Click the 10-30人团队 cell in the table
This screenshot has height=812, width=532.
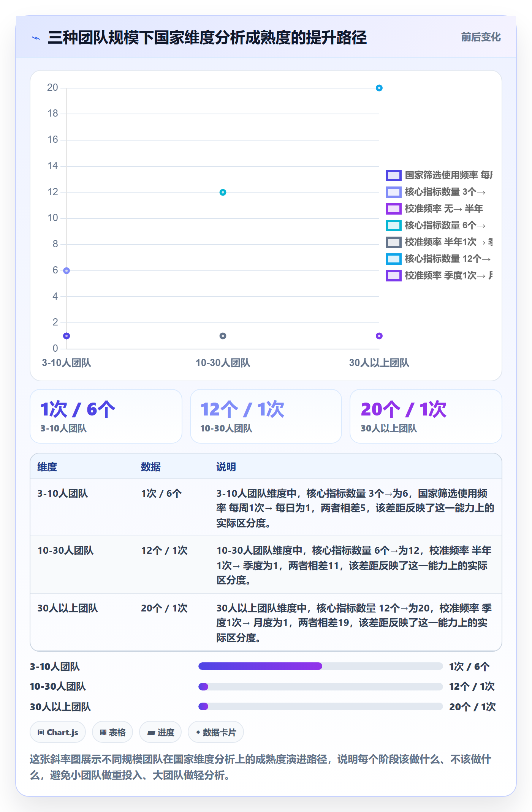click(x=65, y=550)
